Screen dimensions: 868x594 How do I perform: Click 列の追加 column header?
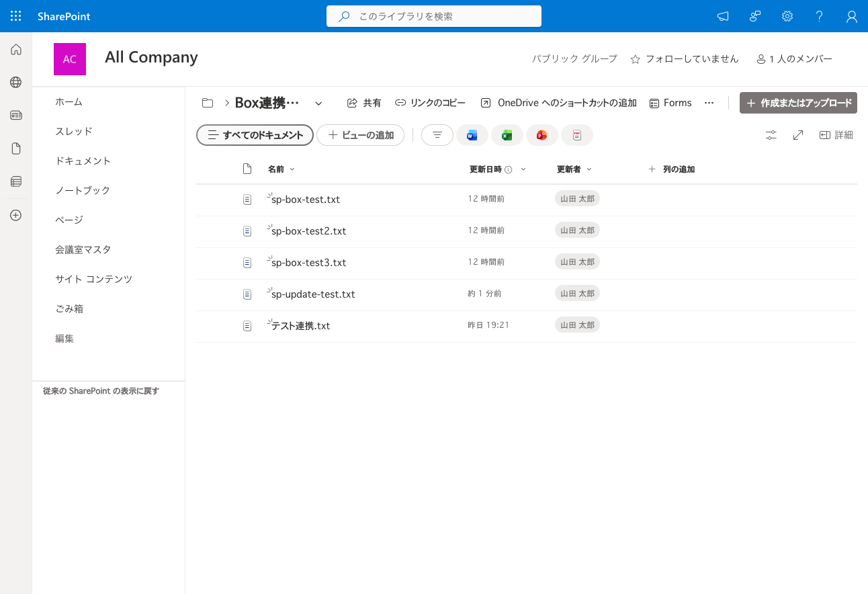671,169
